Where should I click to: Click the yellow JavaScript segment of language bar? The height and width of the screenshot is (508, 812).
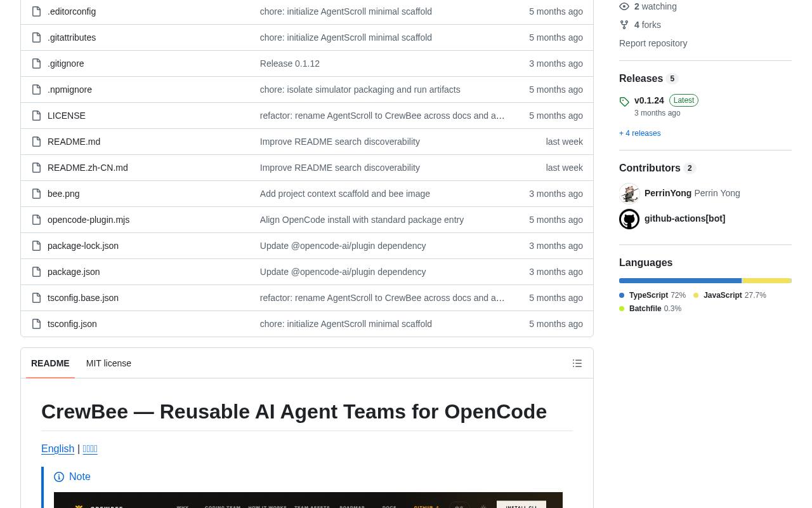766,281
